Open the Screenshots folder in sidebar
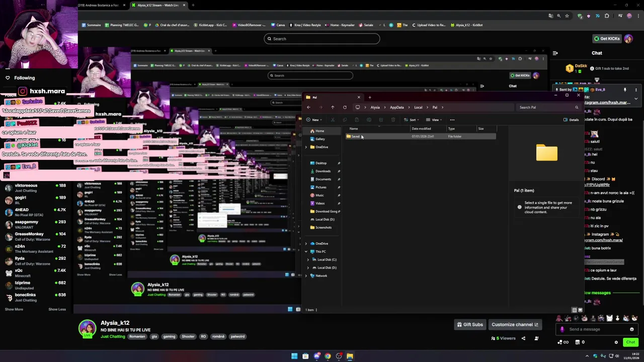The width and height of the screenshot is (644, 362). [320, 227]
